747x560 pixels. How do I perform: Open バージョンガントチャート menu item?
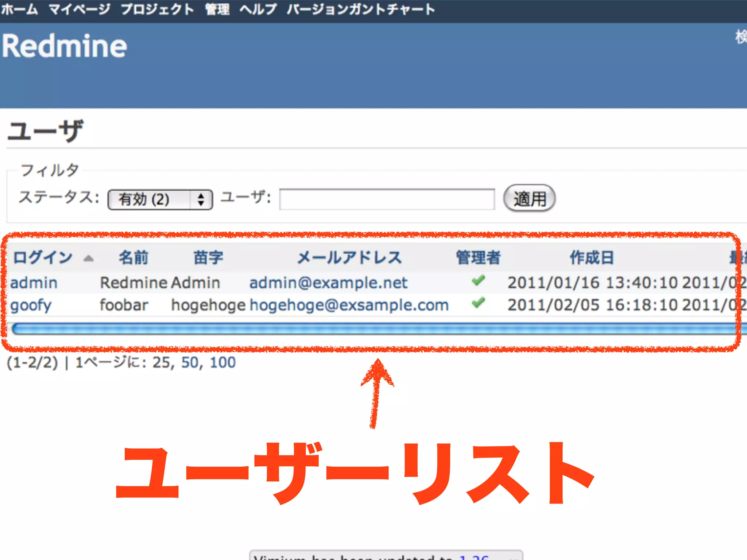point(361,9)
